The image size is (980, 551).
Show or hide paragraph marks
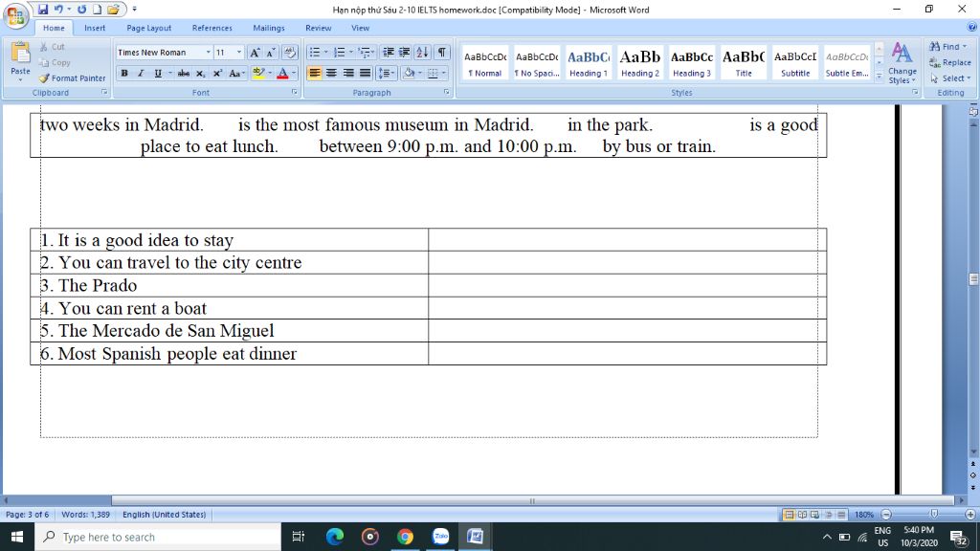click(442, 53)
